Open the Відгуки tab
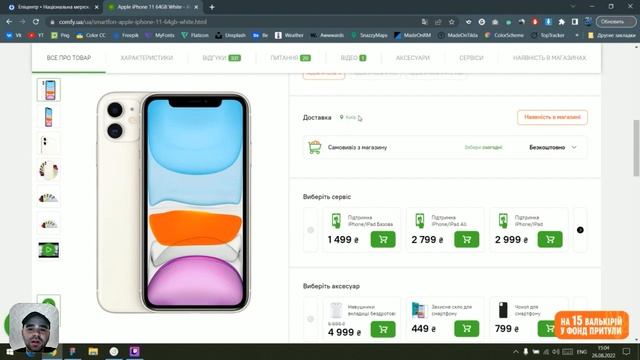This screenshot has width=640, height=360. tap(222, 58)
